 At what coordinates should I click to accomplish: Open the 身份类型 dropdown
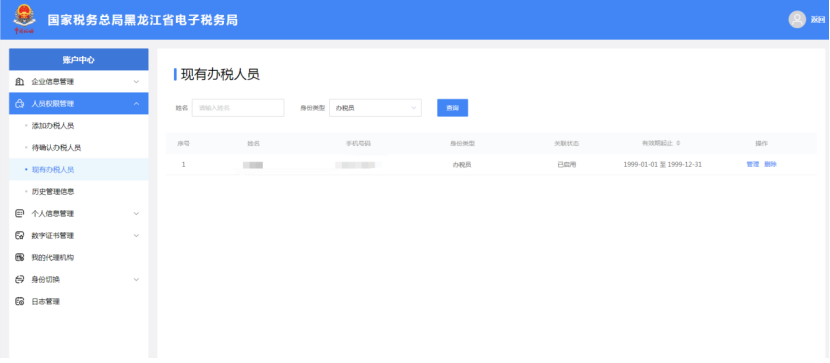[x=375, y=108]
